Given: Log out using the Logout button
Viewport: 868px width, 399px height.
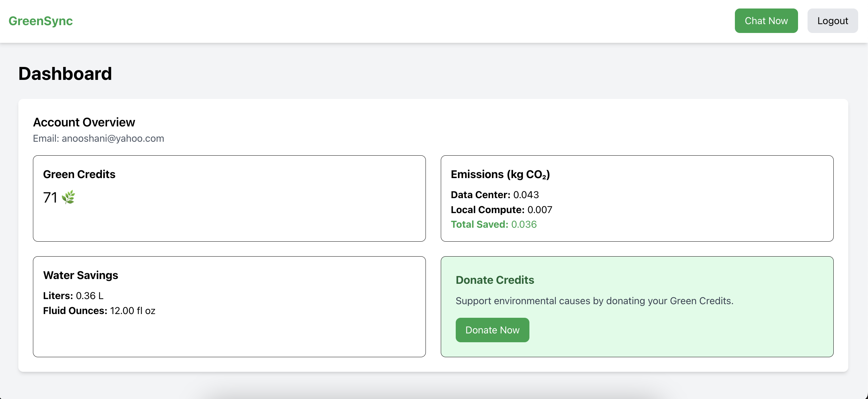Looking at the screenshot, I should [x=832, y=21].
